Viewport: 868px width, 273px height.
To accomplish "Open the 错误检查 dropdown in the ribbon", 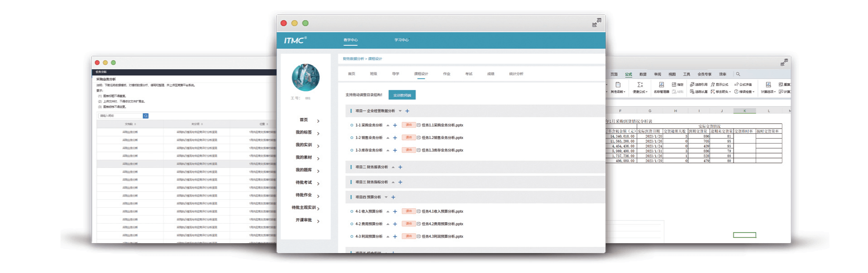I will pos(744,92).
